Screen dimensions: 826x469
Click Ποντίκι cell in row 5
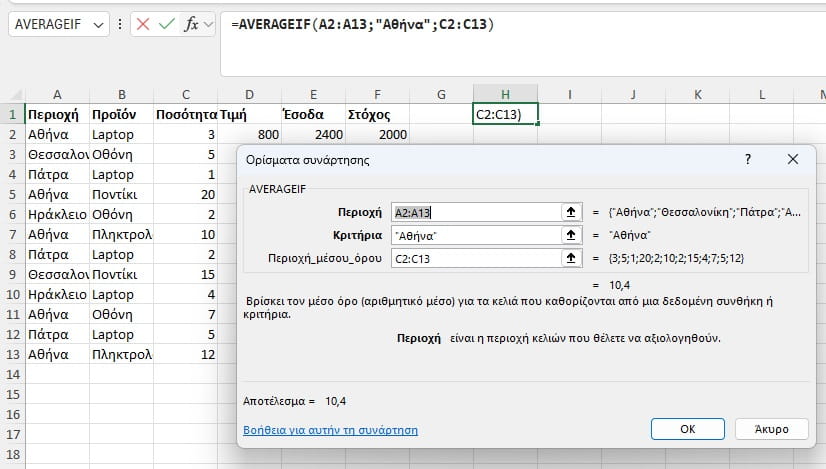122,194
